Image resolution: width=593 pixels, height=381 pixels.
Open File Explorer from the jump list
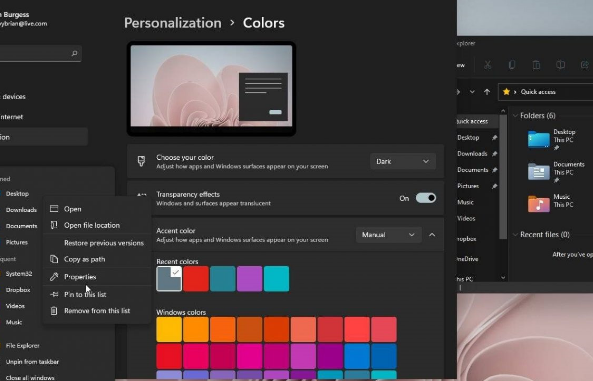(23, 345)
